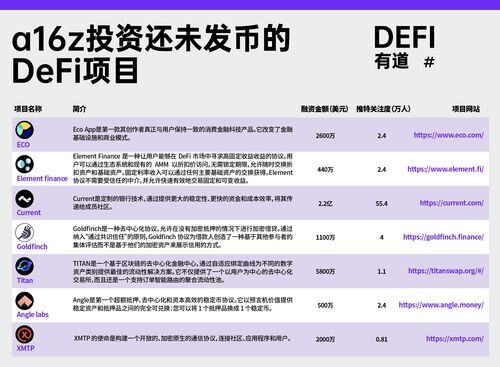
Task: Click the DEFI 有道 brand logo
Action: [x=405, y=47]
